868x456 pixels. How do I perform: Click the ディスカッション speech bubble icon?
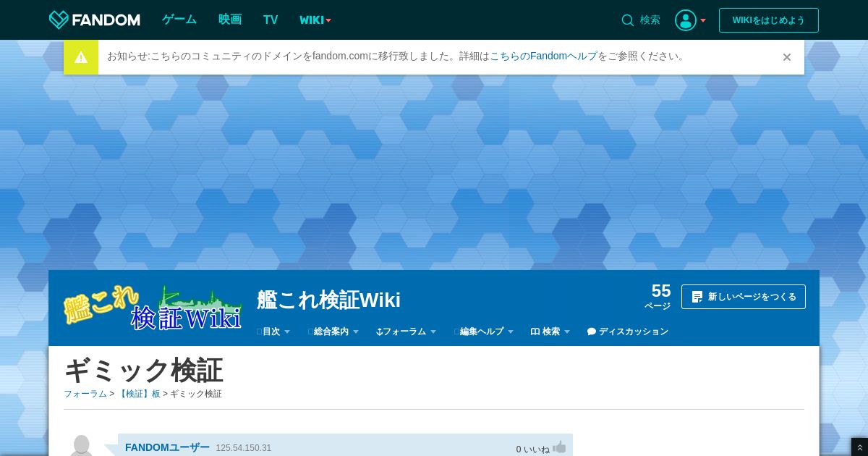pyautogui.click(x=592, y=332)
